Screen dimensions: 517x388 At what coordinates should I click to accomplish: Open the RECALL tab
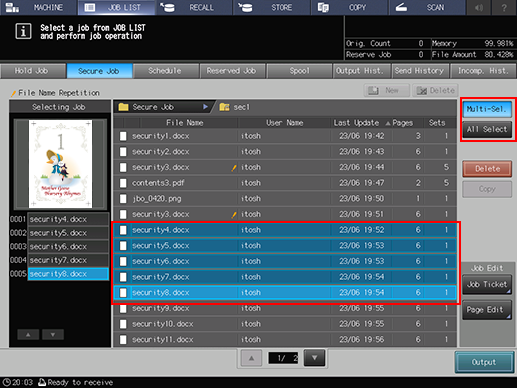194,7
